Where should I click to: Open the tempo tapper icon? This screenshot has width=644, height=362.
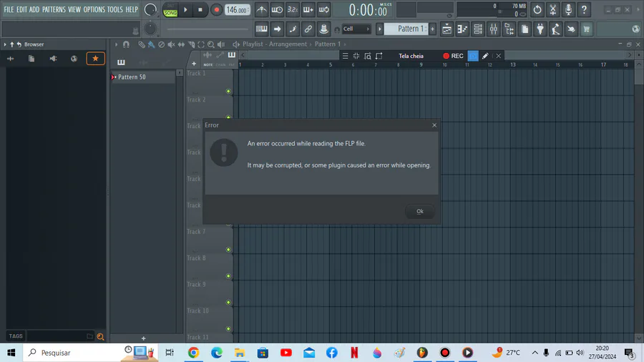click(x=556, y=29)
